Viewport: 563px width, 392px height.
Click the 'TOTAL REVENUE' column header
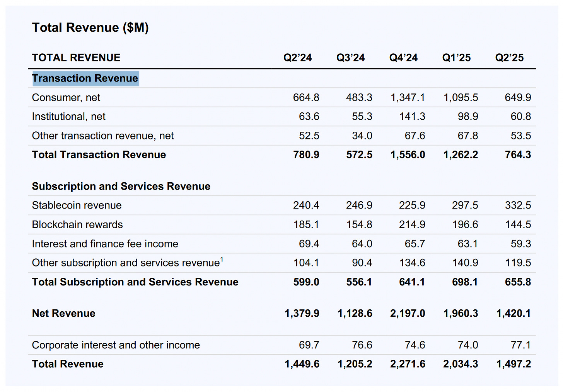tap(76, 58)
